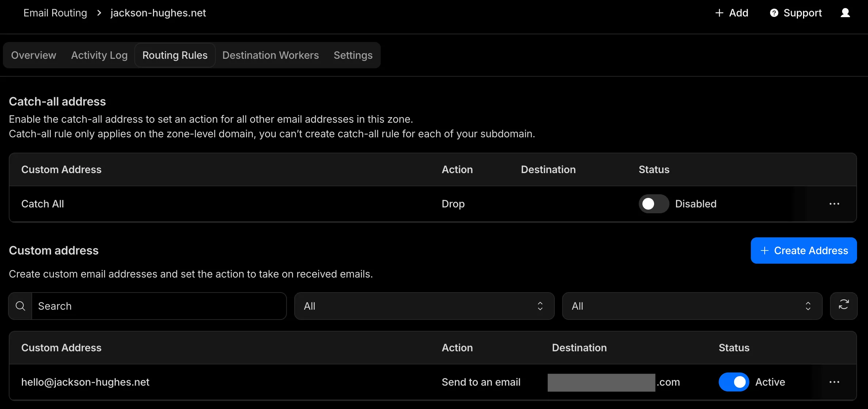Click the search magnifier icon

pyautogui.click(x=20, y=306)
